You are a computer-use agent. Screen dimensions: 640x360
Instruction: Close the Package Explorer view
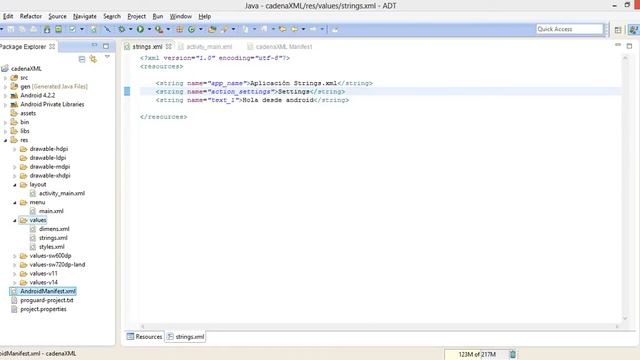[x=52, y=46]
